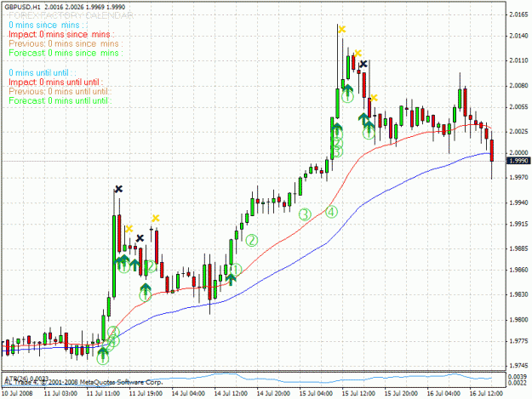Click the yellow X marker at the chart's highest wick
Viewport: 532px width, 399px height.
click(x=341, y=30)
